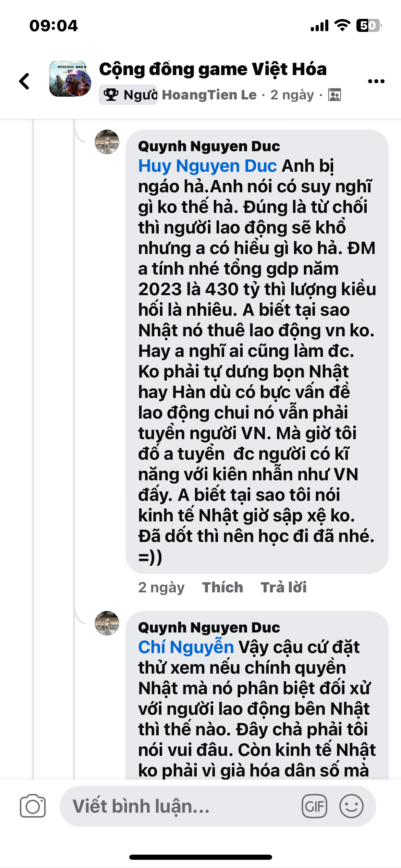
Task: Open the Cộng đồng game Việt Hóa group title
Action: 212,69
